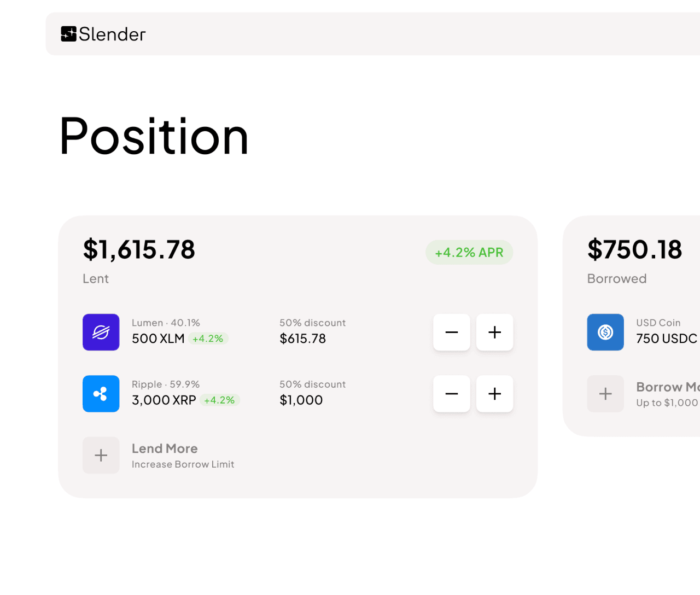Click the plus icon next to Lend More
Image resolution: width=700 pixels, height=595 pixels.
click(101, 455)
